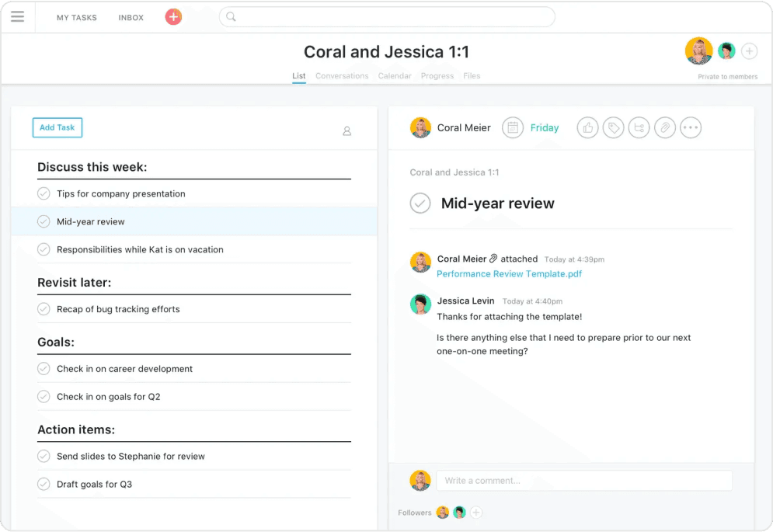Add a subtask using the subtask icon

[639, 128]
